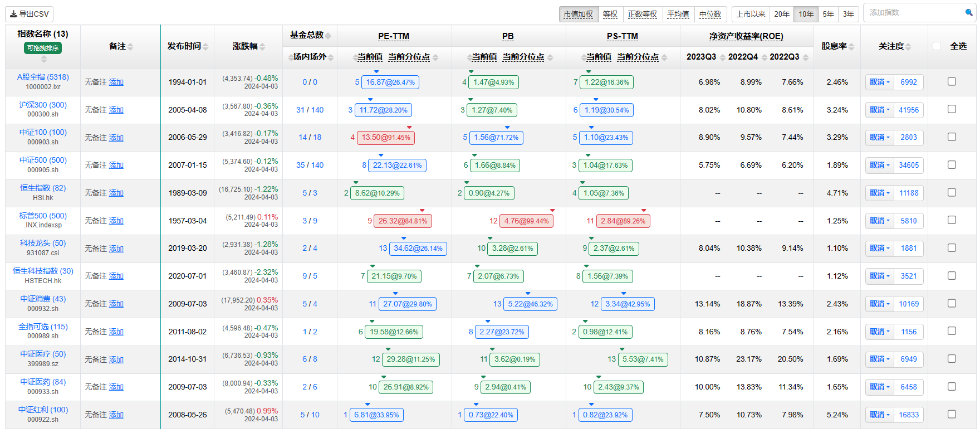Viewport: 980px width, 433px height.
Task: Open 取消 dropdown for 中证消费
Action: tap(880, 304)
